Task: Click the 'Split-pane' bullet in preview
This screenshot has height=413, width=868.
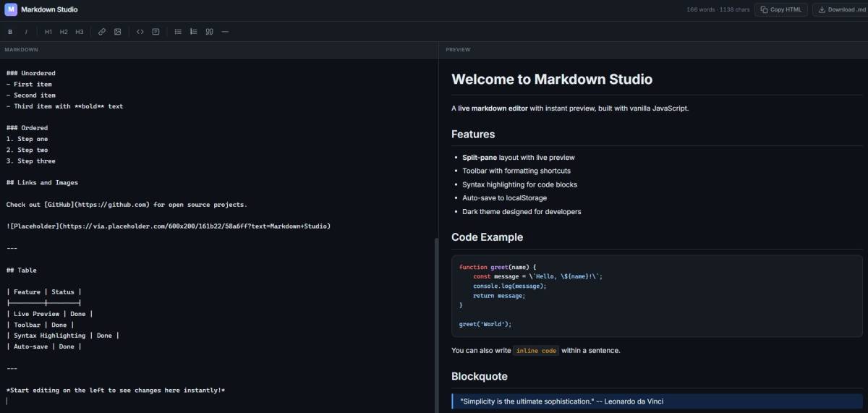Action: 519,158
